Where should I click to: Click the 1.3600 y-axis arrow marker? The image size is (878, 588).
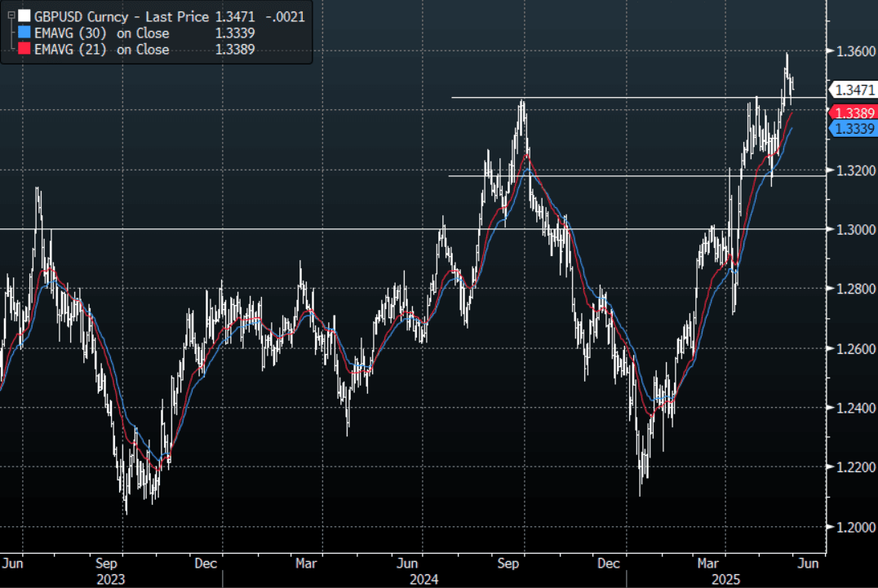[x=828, y=51]
